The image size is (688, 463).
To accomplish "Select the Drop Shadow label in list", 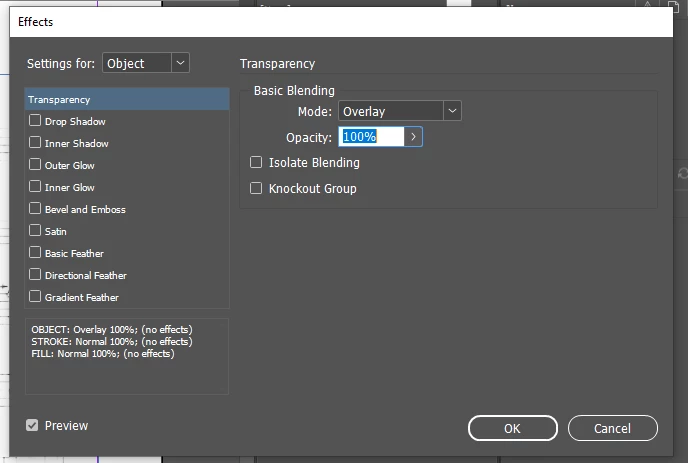I will [75, 122].
